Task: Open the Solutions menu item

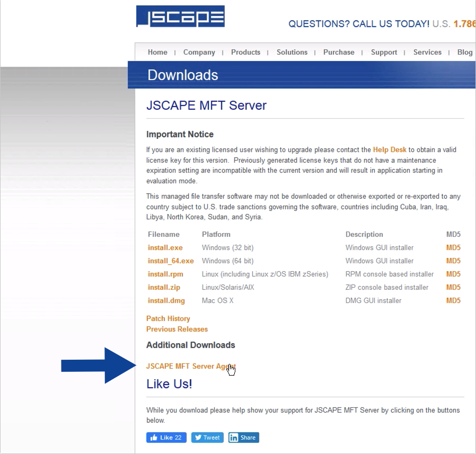Action: coord(292,52)
